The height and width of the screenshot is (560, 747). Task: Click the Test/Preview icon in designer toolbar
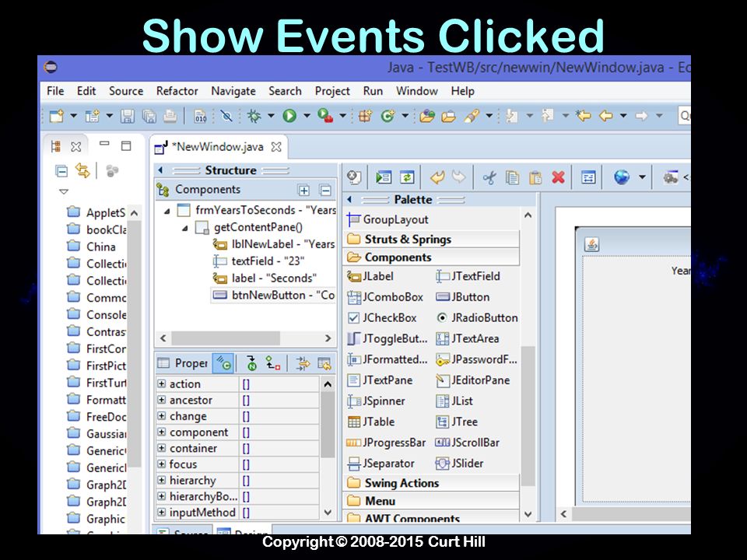coord(384,177)
